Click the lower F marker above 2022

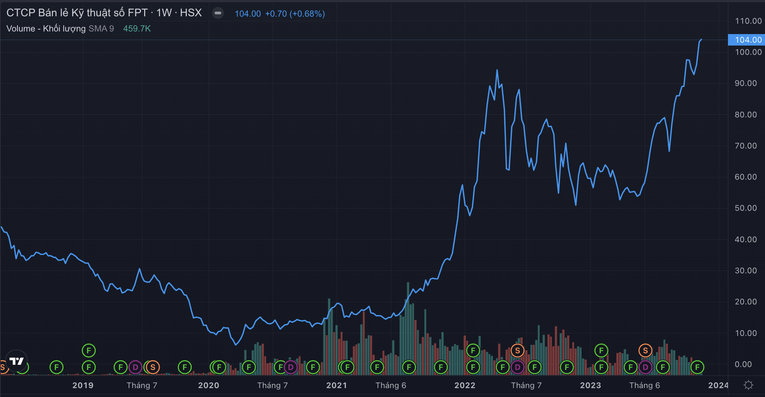tap(473, 367)
